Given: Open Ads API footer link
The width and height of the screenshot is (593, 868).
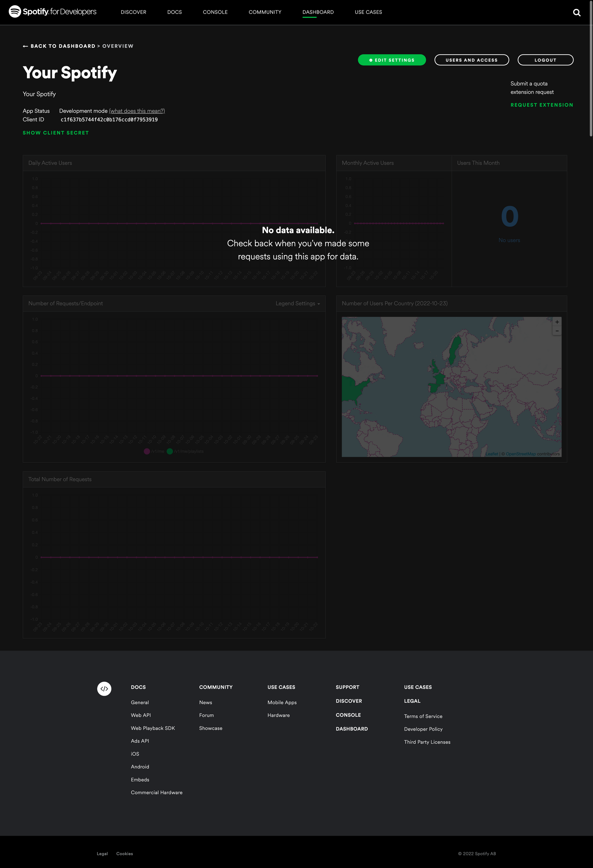Looking at the screenshot, I should 140,741.
